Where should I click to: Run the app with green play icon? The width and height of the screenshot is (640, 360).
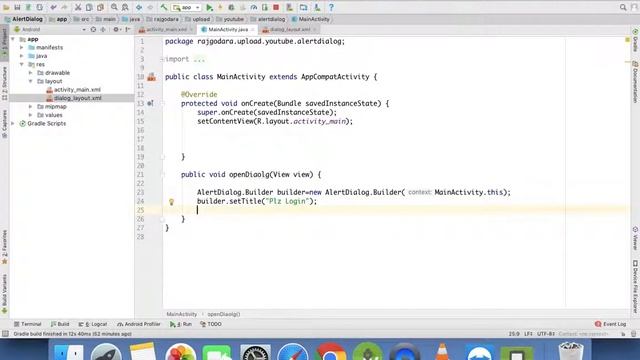click(x=209, y=7)
